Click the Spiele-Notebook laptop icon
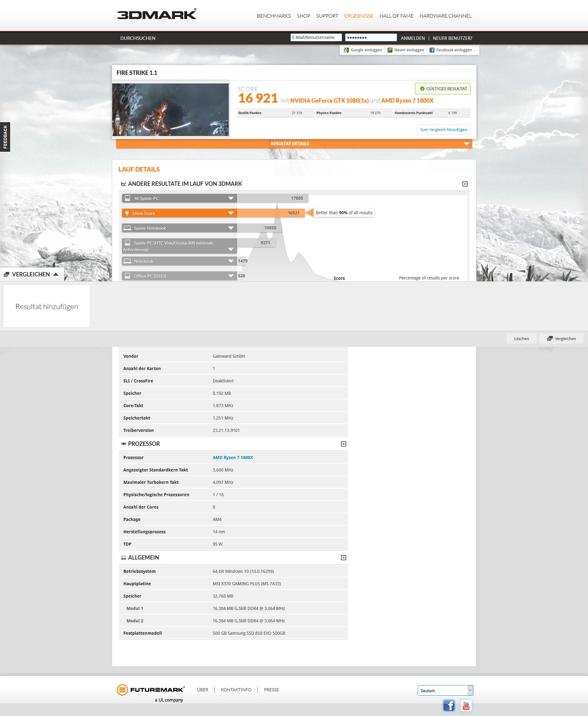This screenshot has height=716, width=588. point(127,228)
